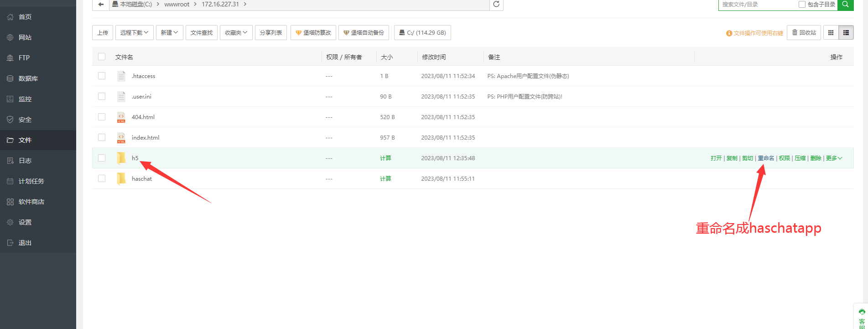Expand chevron after wwwroot in path
The height and width of the screenshot is (329, 868).
[x=195, y=4]
